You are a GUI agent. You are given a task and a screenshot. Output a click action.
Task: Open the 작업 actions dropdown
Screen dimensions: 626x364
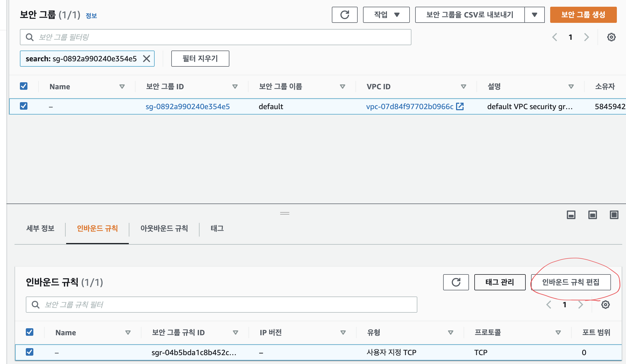point(386,15)
